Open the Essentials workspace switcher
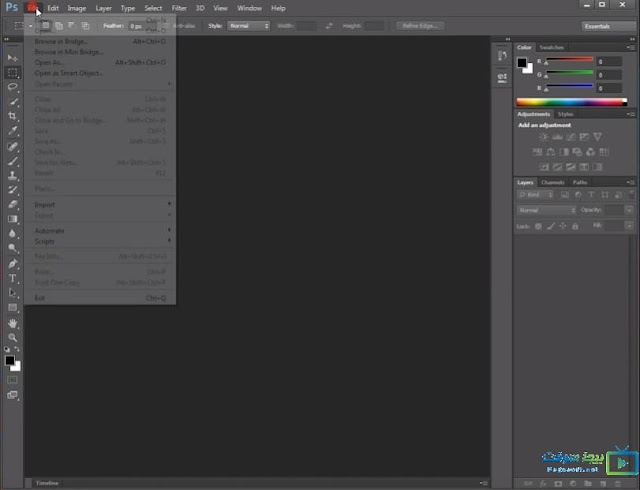Image resolution: width=640 pixels, height=490 pixels. tap(608, 26)
